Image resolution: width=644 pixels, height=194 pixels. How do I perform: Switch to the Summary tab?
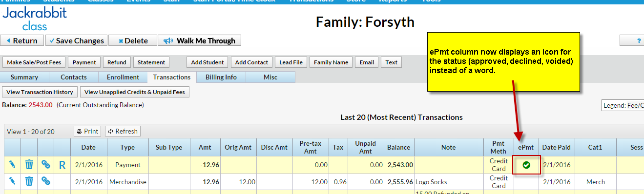[x=24, y=77]
